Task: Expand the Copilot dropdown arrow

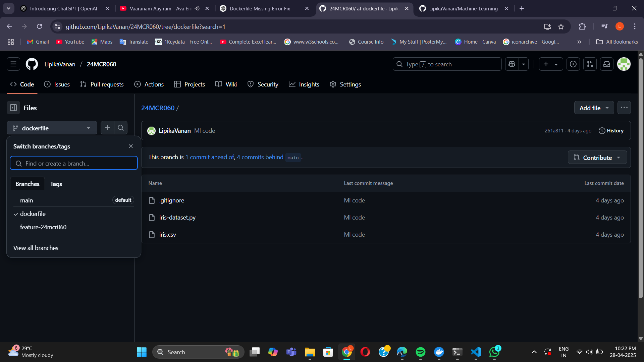Action: point(524,64)
